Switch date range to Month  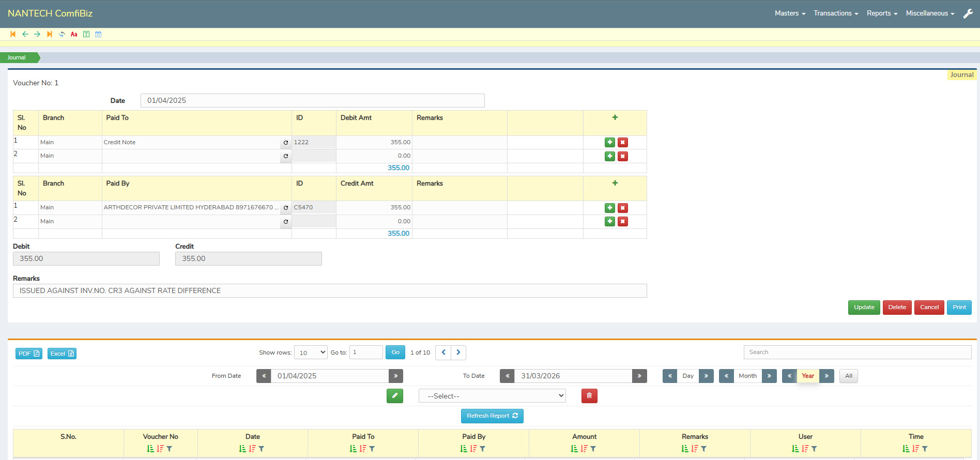tap(747, 376)
